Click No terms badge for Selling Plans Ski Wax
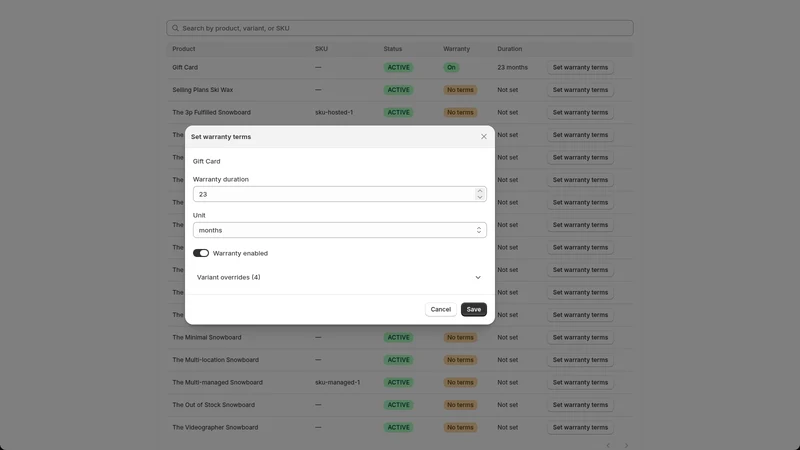 click(460, 90)
